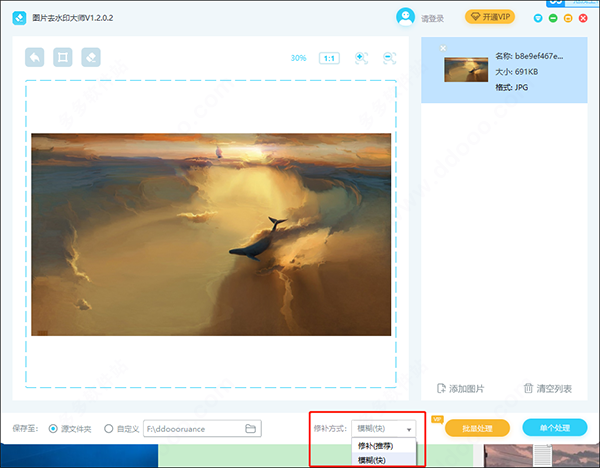Click the save path input field
Image resolution: width=600 pixels, height=468 pixels.
point(193,428)
